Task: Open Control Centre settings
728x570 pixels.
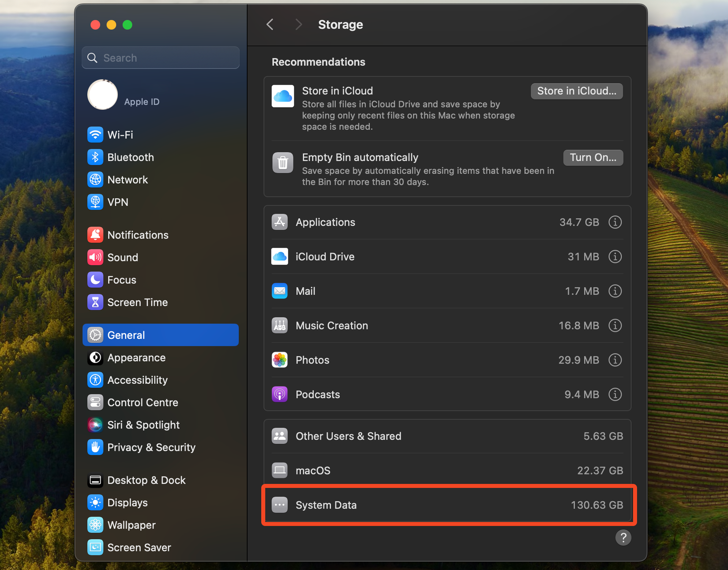Action: click(143, 402)
